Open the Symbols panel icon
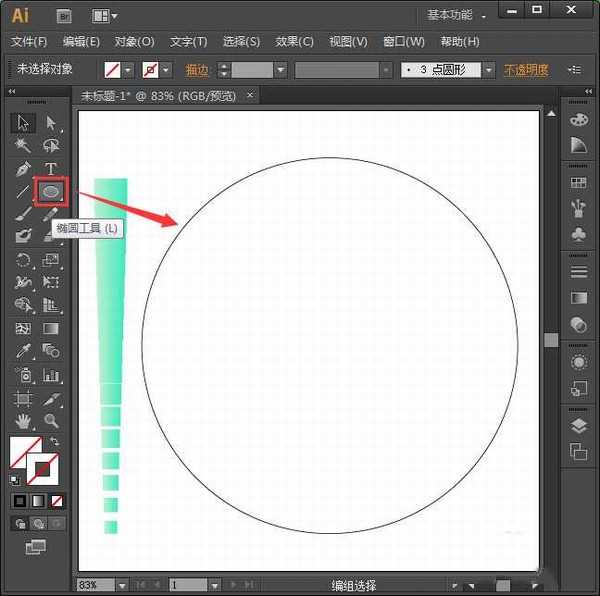600x596 pixels. 578,233
